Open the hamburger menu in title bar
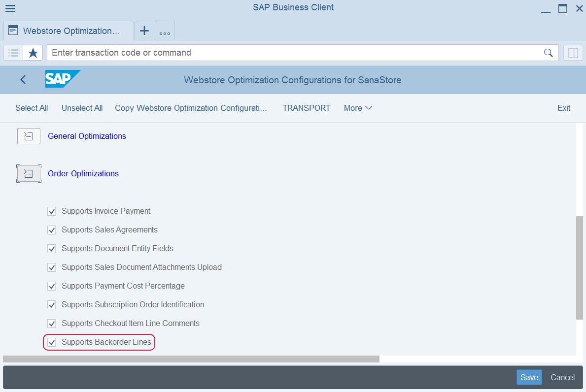The height and width of the screenshot is (392, 586). pyautogui.click(x=10, y=8)
